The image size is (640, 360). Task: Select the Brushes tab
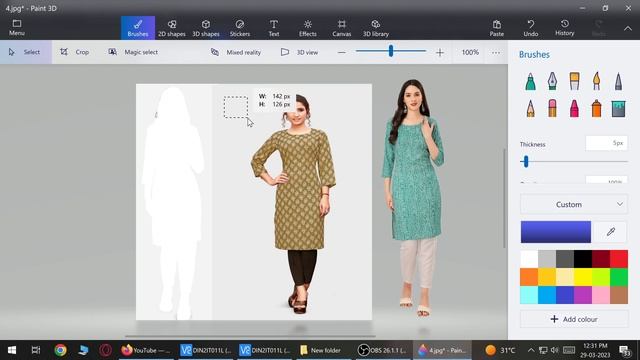(x=138, y=28)
